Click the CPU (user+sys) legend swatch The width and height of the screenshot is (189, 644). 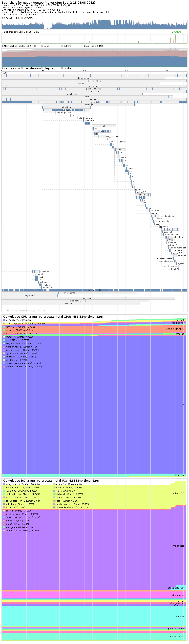click(x=2, y=18)
